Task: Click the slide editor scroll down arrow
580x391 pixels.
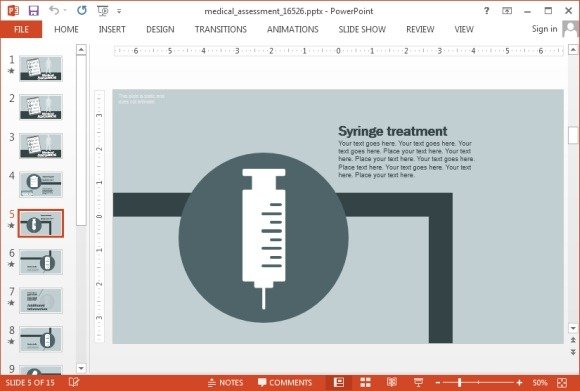Action: click(x=573, y=328)
